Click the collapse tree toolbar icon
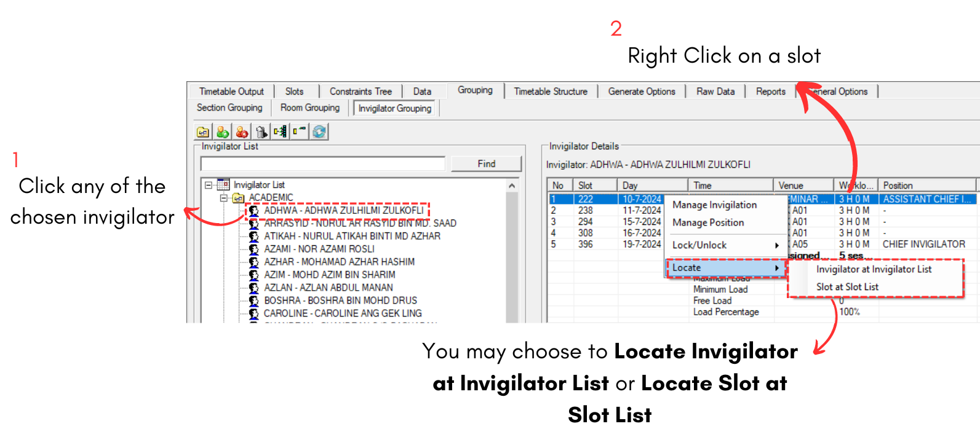Viewport: 980px width, 429px height. [300, 132]
